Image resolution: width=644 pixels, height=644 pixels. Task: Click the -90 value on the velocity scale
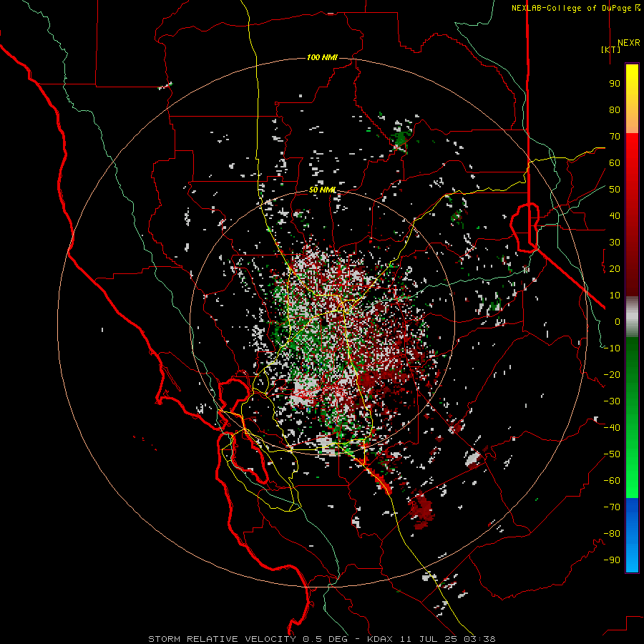point(612,560)
